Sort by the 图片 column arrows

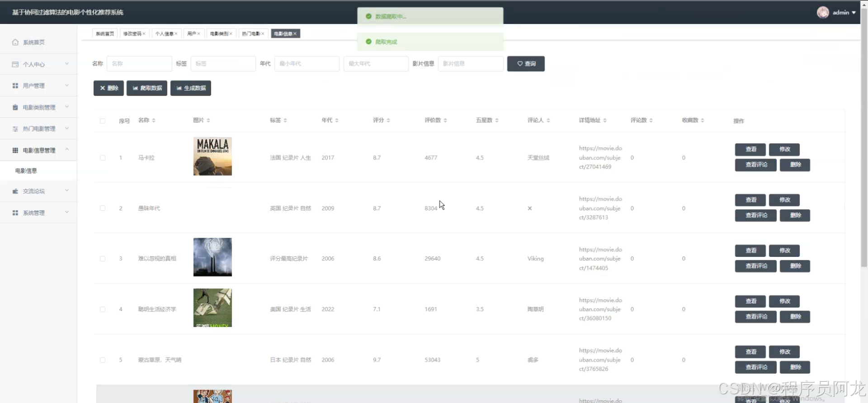(x=208, y=120)
